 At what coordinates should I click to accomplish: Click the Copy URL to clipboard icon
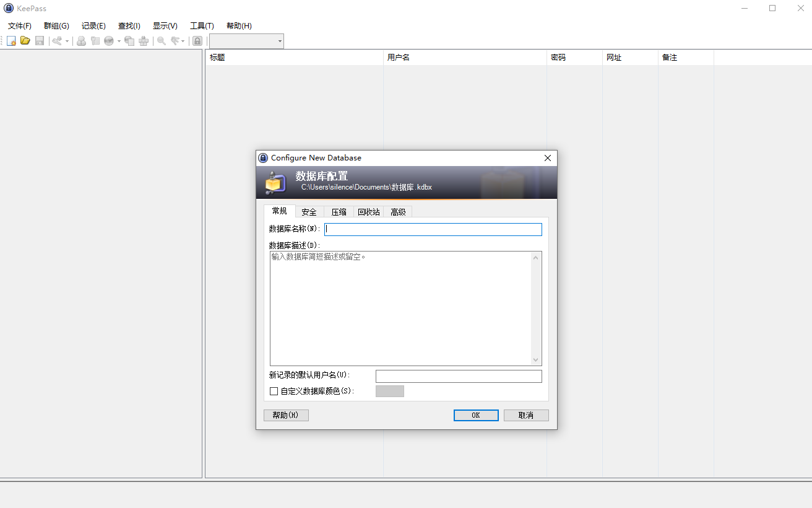point(129,41)
